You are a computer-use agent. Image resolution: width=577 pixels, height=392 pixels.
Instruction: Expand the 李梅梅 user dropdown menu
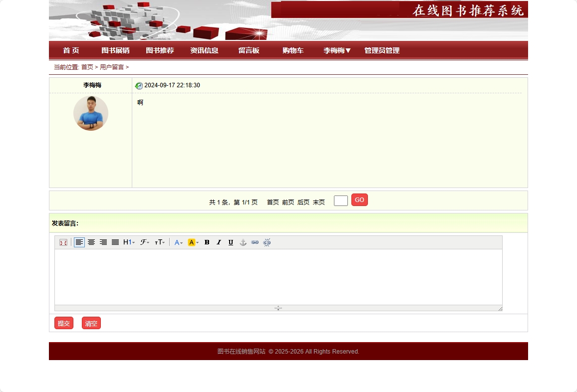click(337, 50)
